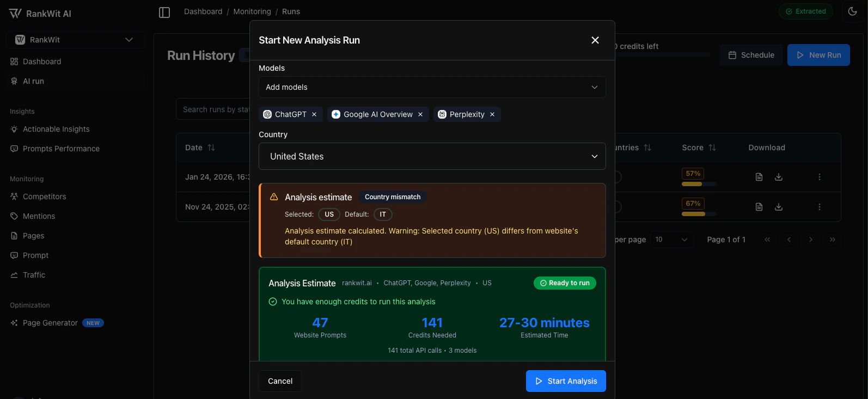
Task: Click the US selected country badge
Action: click(x=329, y=214)
